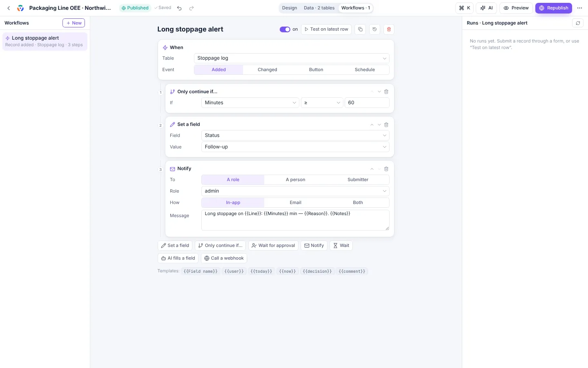The image size is (588, 368).
Task: Click the Republish button
Action: (554, 8)
